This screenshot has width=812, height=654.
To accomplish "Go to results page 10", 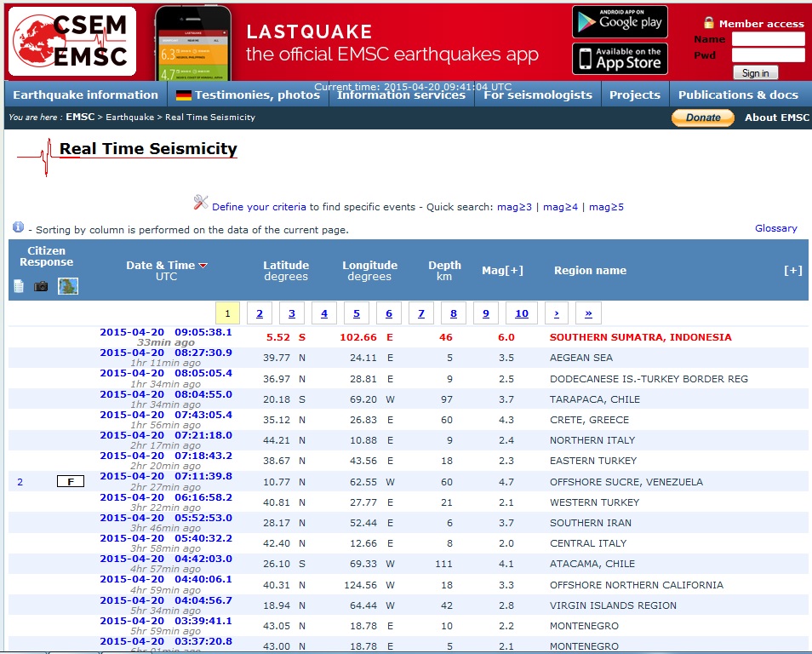I will pos(522,313).
